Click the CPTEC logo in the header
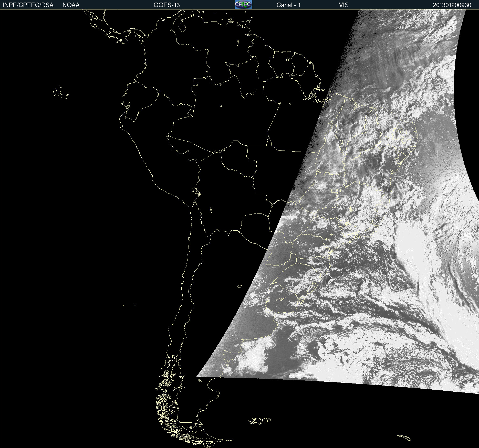The height and width of the screenshot is (448, 479). coord(243,5)
